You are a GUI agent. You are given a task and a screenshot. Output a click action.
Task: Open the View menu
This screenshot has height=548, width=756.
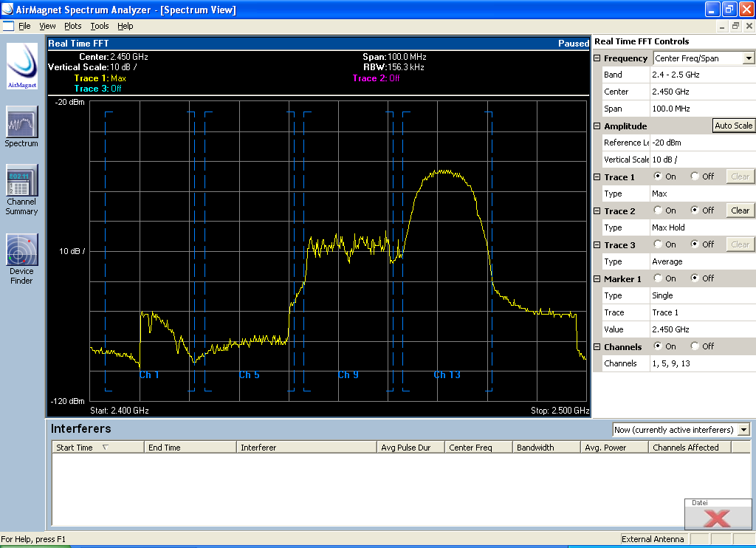47,26
